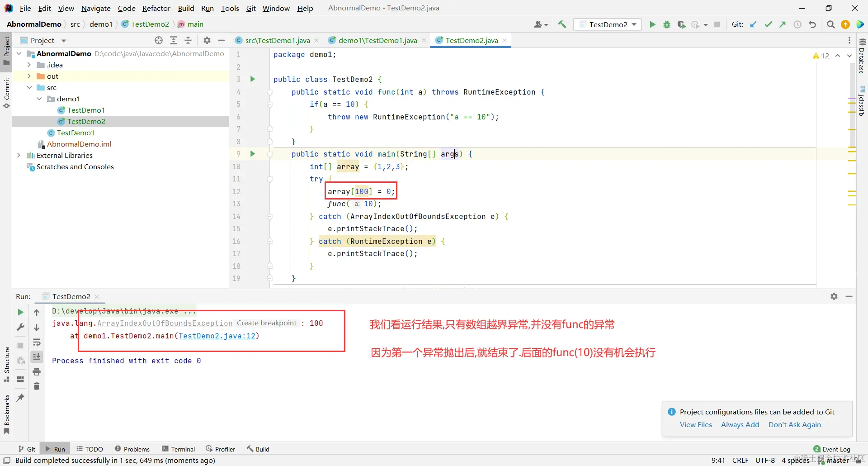This screenshot has width=868, height=466.
Task: Select the TestDemo2 file in project tree
Action: (x=86, y=121)
